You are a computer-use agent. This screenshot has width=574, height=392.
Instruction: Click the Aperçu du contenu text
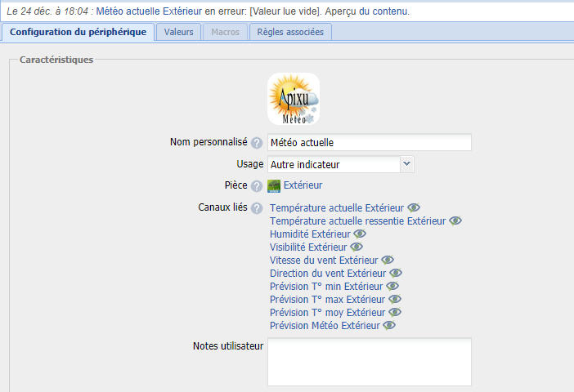[367, 11]
